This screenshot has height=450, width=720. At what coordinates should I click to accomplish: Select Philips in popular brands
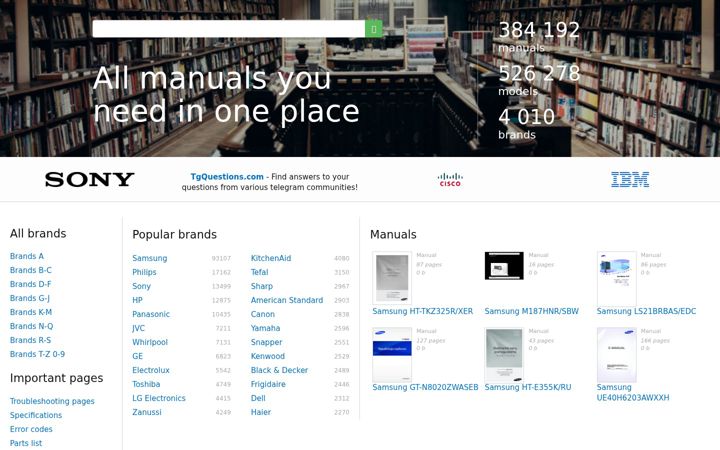(144, 272)
